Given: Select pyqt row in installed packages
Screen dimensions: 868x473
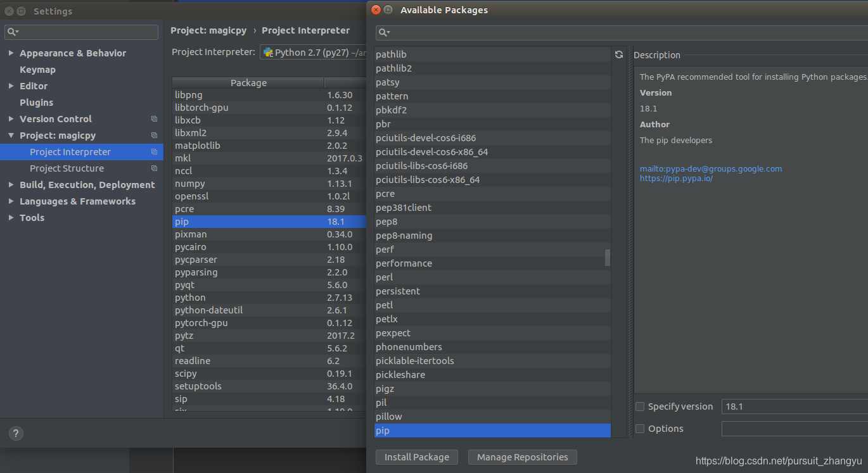Looking at the screenshot, I should pos(269,285).
